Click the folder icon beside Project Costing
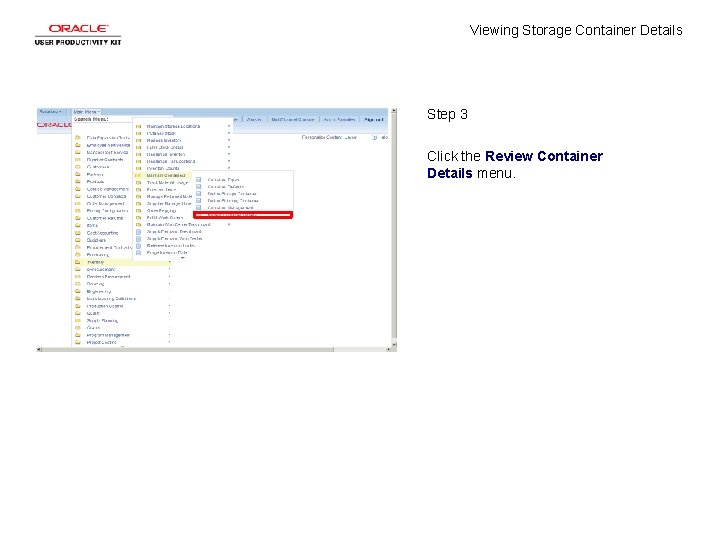Screen dimensions: 720x540 click(x=78, y=343)
